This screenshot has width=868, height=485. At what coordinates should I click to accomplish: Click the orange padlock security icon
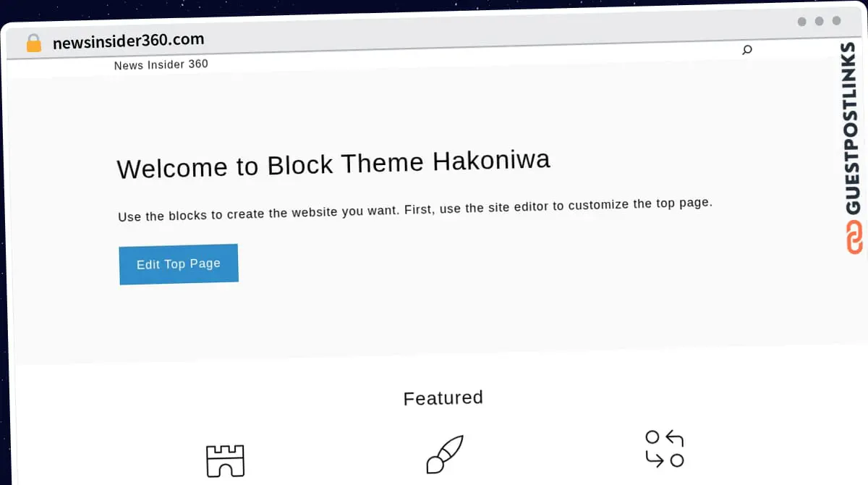click(x=34, y=43)
